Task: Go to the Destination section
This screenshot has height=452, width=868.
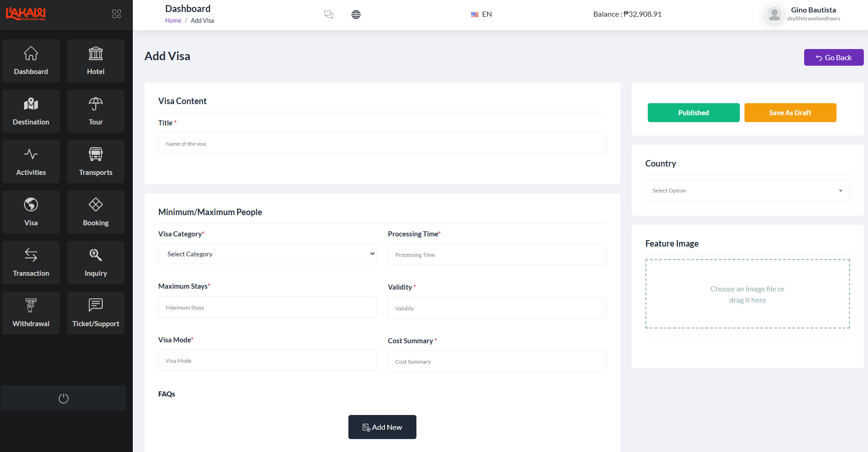Action: pos(31,111)
